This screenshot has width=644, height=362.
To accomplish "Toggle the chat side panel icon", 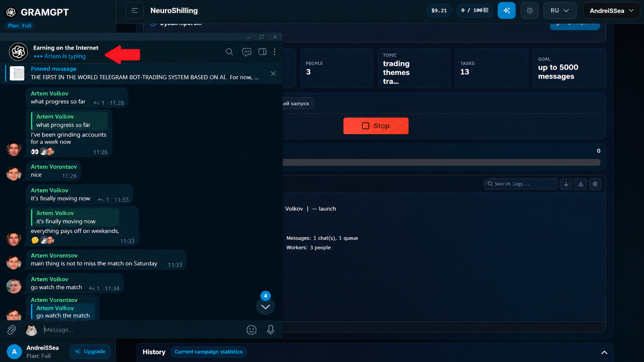I will (262, 52).
